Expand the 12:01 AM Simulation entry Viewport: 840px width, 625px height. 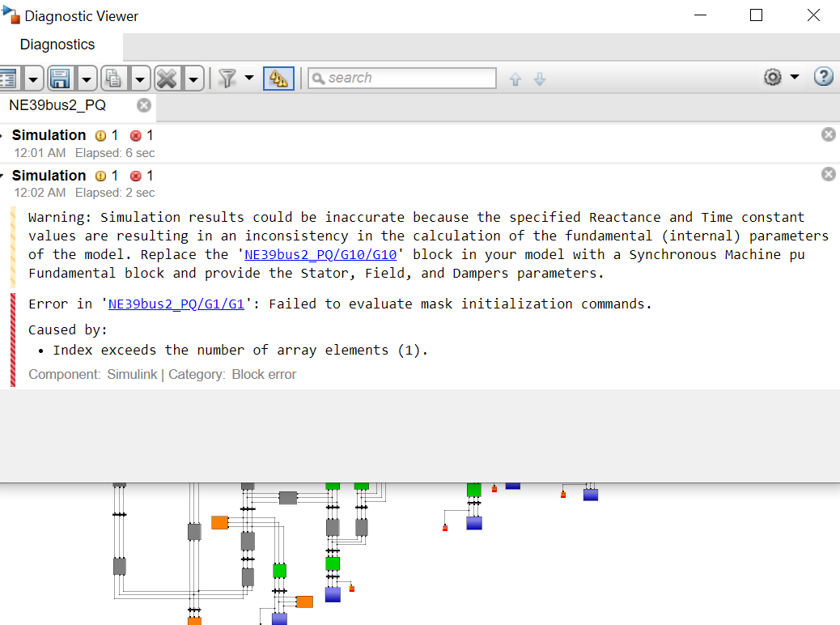[x=2, y=136]
